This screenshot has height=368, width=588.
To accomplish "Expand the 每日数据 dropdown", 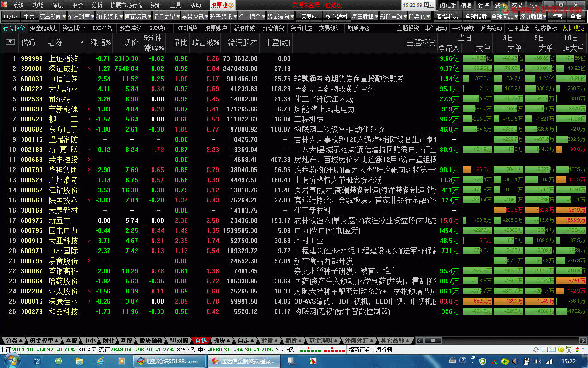I will [376, 17].
